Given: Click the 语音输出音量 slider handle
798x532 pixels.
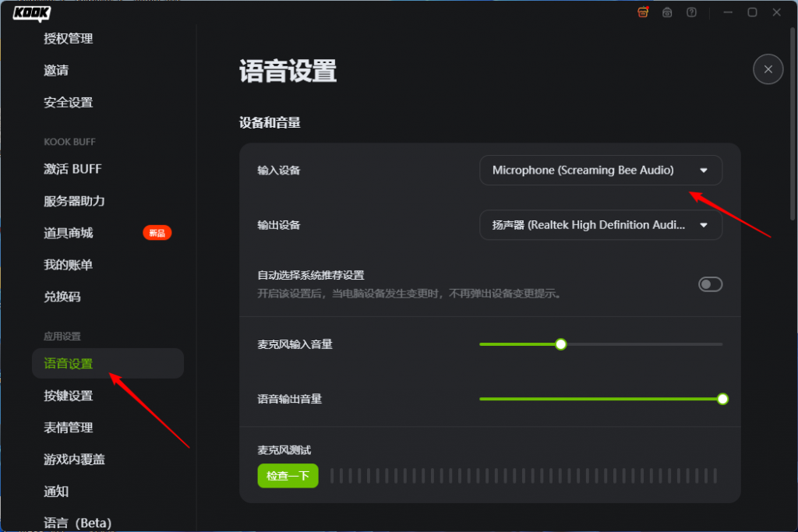Looking at the screenshot, I should pyautogui.click(x=722, y=399).
